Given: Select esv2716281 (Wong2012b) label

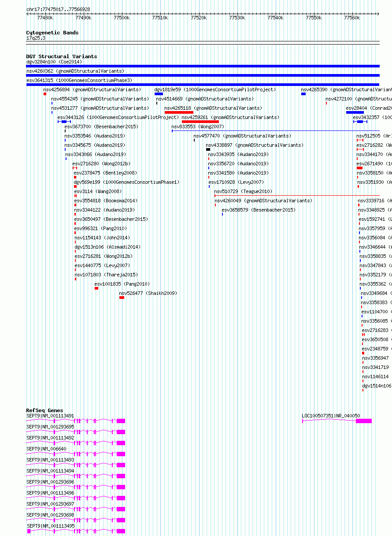Looking at the screenshot, I should point(104,256).
